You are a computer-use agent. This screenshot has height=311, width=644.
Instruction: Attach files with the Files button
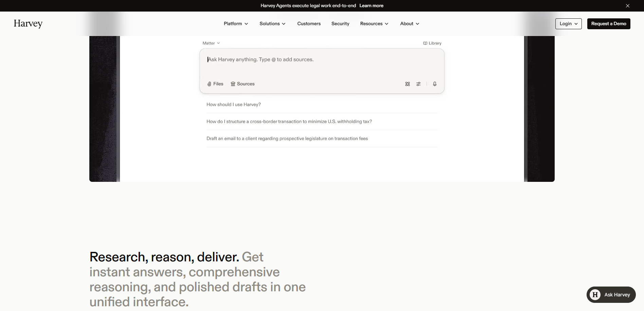(215, 84)
